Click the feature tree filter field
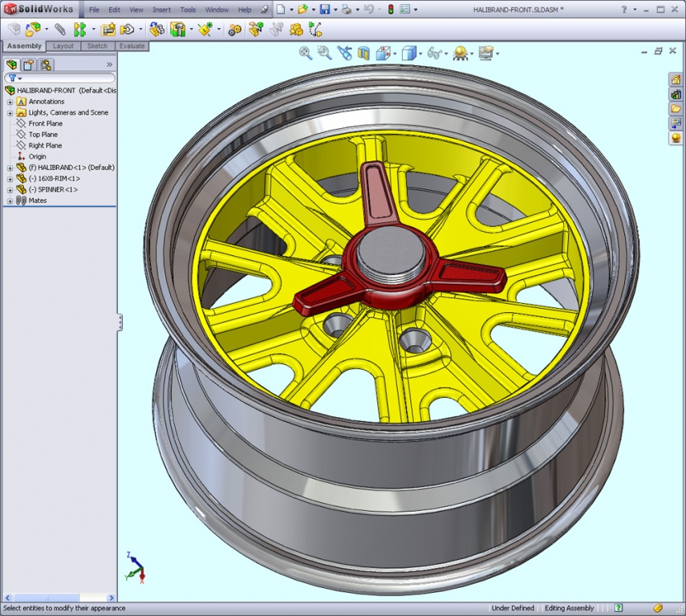The height and width of the screenshot is (616, 686). pyautogui.click(x=64, y=78)
